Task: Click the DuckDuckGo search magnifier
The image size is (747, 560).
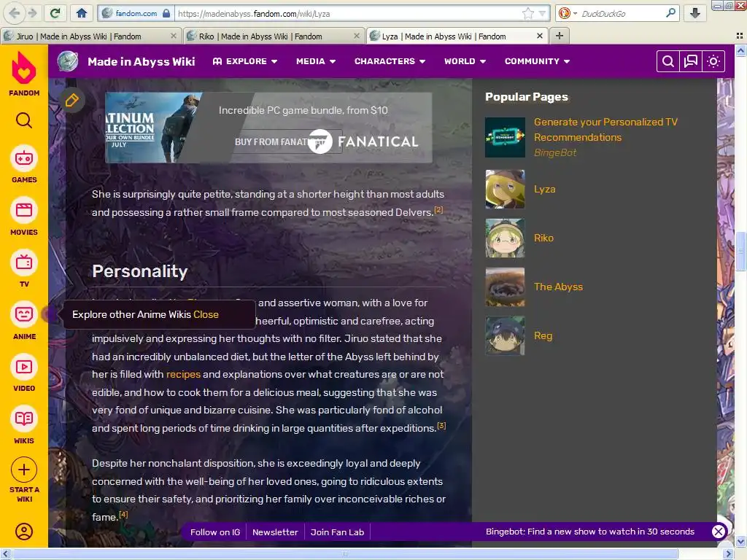Action: [x=670, y=13]
